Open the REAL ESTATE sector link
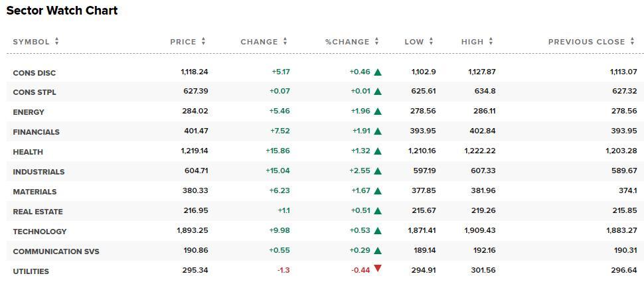This screenshot has height=284, width=644. pos(38,212)
